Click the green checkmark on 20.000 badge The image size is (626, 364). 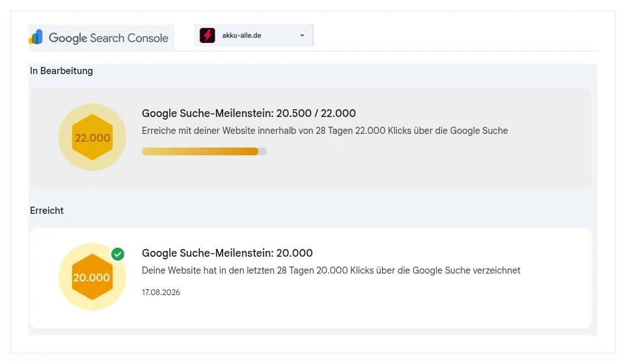[118, 254]
